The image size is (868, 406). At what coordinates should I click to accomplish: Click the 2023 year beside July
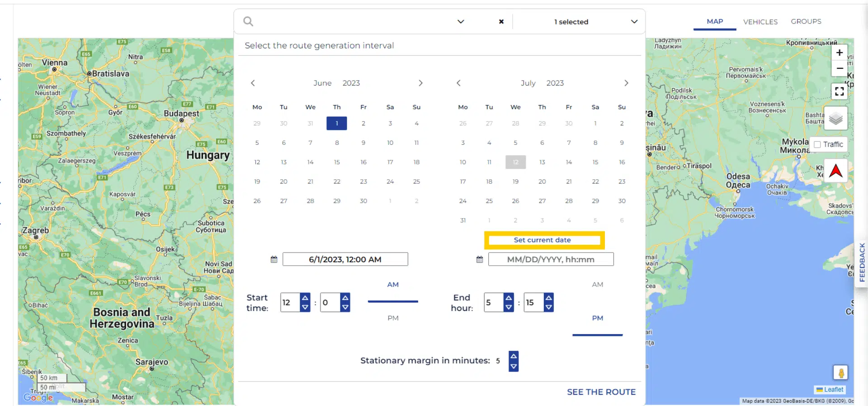(555, 83)
